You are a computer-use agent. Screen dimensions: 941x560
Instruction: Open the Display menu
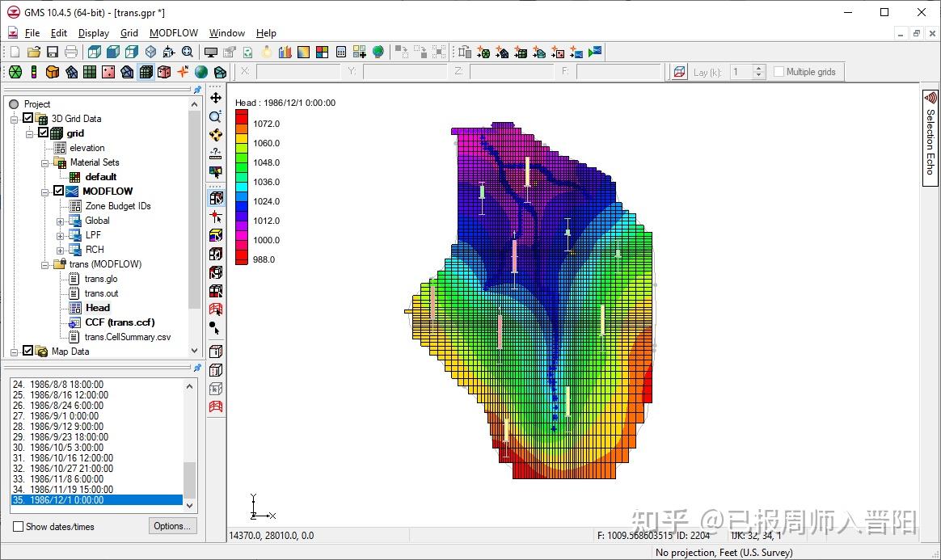[x=94, y=33]
